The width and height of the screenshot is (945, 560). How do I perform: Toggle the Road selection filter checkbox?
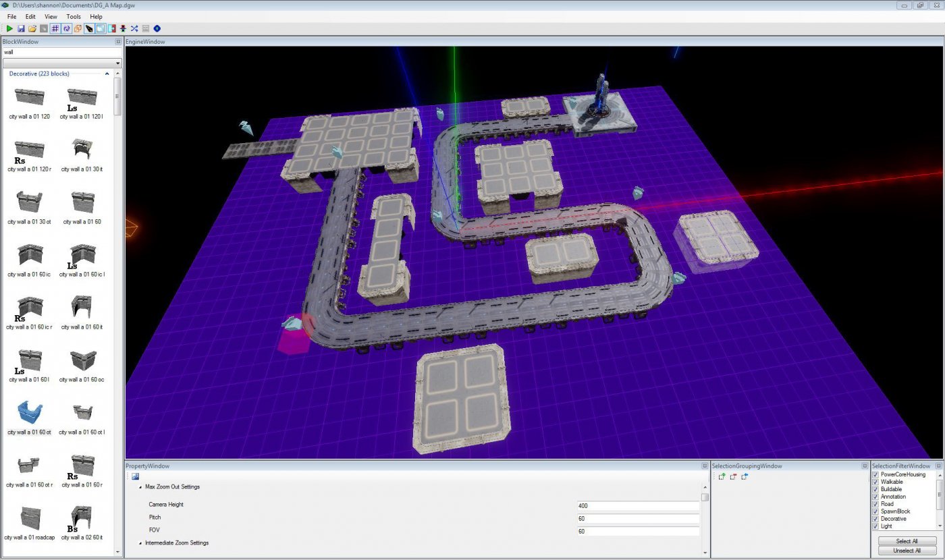click(875, 504)
